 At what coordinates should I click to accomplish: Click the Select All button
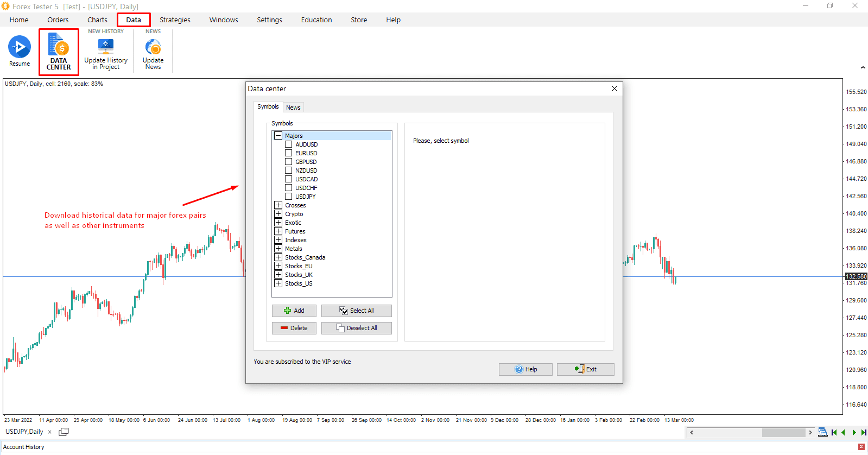click(357, 311)
